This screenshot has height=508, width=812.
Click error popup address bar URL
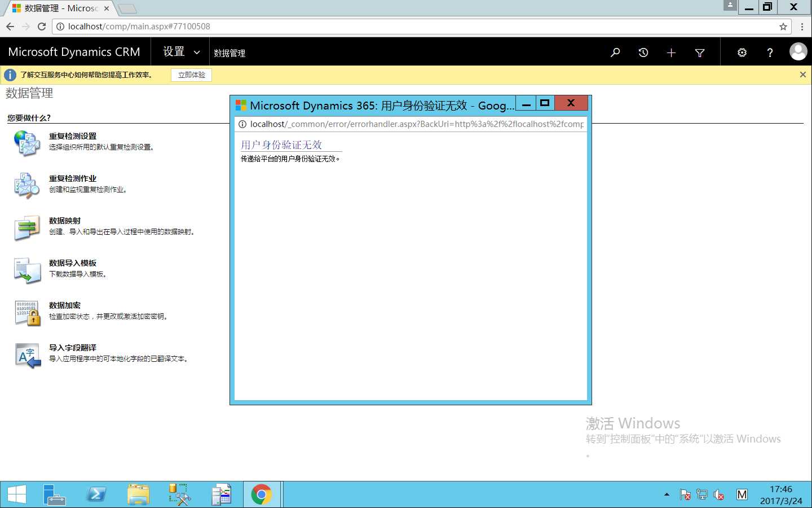[x=417, y=124]
